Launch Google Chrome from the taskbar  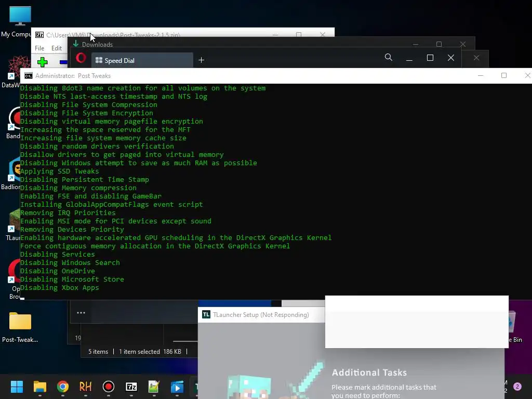pos(63,387)
